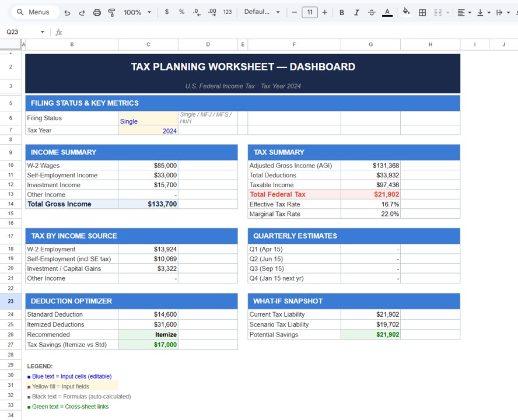
Task: Select Tax Savings $17,000 cell
Action: (148, 345)
